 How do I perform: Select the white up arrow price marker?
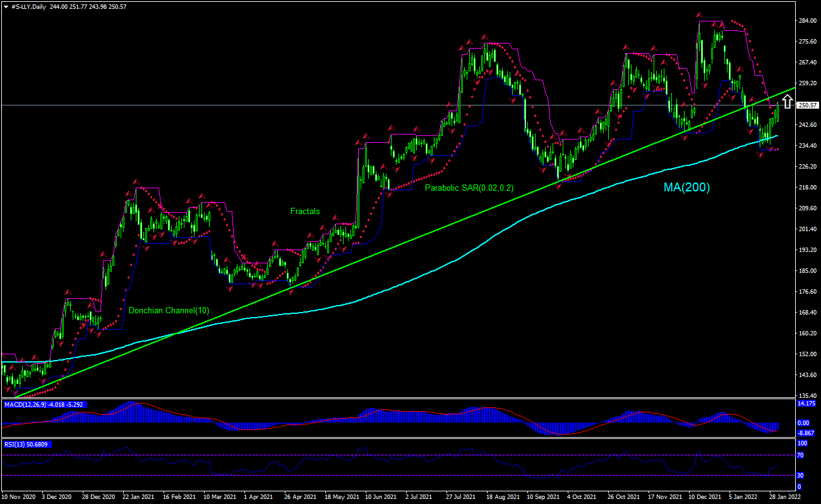(x=787, y=100)
